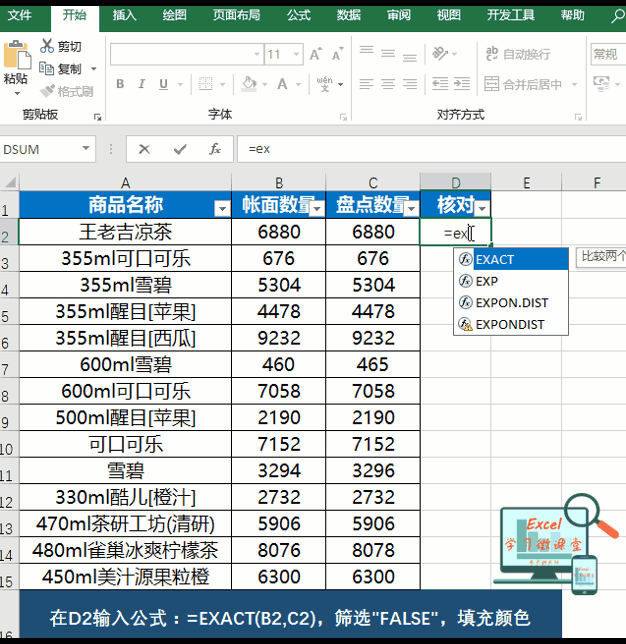626x644 pixels.
Task: Toggle 自动换行 wrap text
Action: [518, 54]
